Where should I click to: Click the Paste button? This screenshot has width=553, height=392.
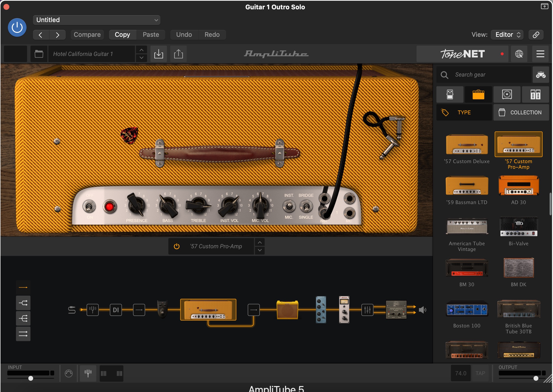point(151,35)
